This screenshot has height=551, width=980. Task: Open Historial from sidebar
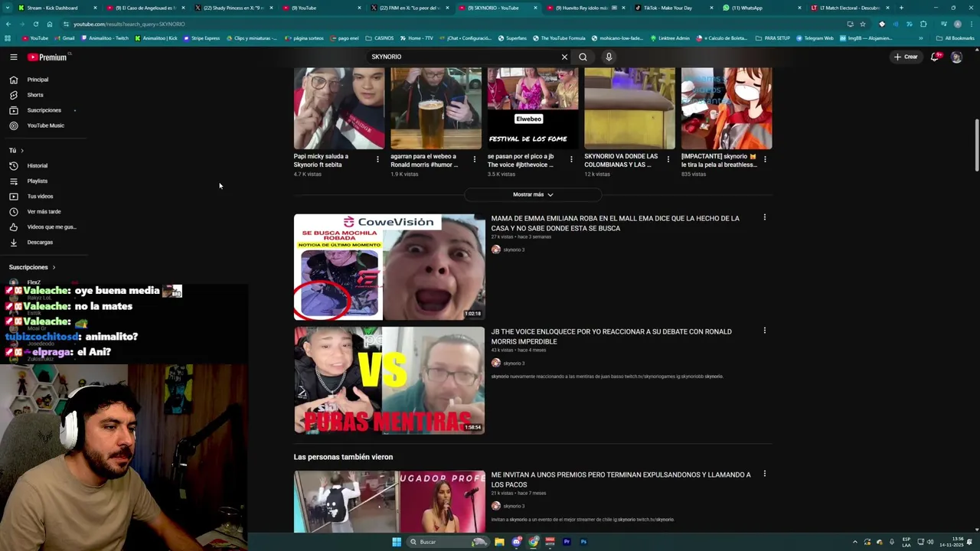click(x=38, y=166)
